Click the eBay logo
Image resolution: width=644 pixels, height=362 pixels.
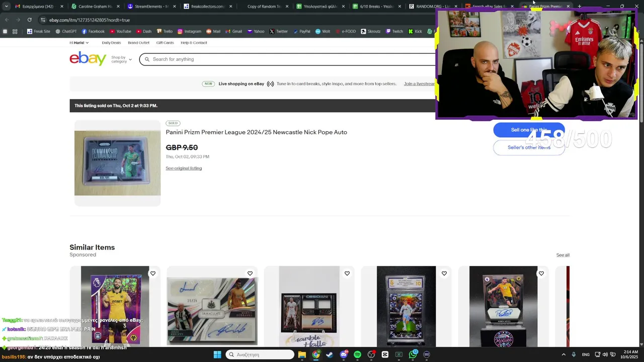[x=88, y=59]
